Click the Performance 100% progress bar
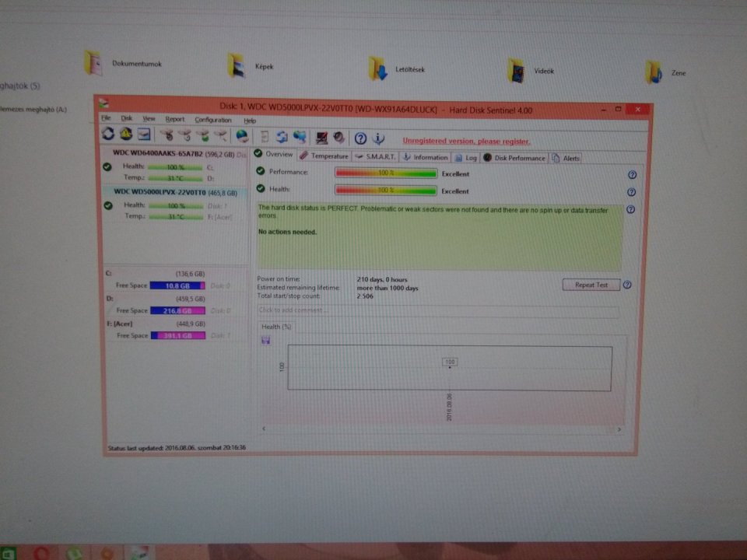Viewport: 747px width, 560px height. click(386, 173)
